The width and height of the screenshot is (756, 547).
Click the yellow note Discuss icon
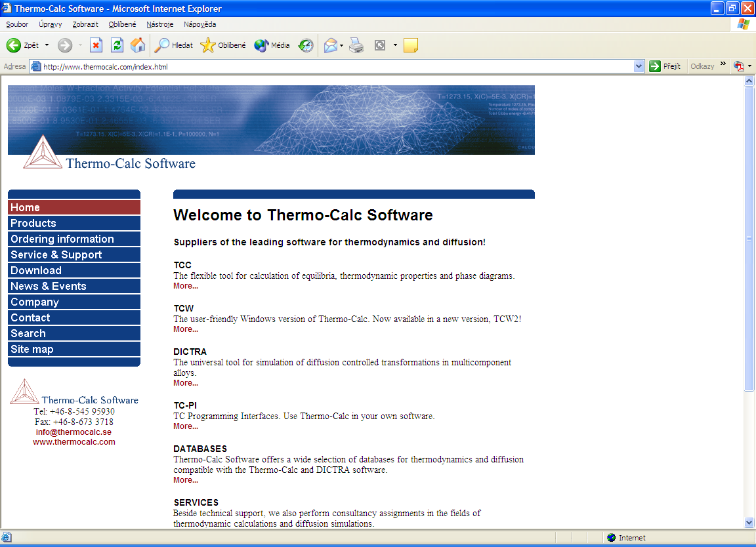tap(410, 45)
